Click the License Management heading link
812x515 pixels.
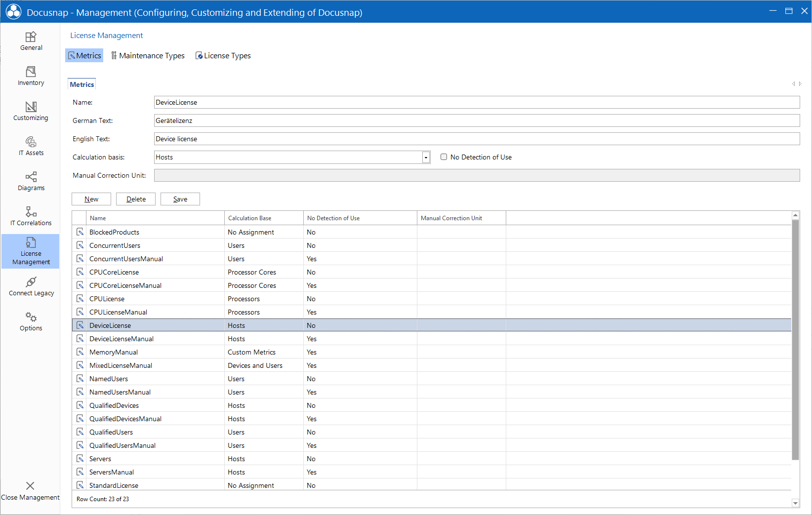[x=106, y=36]
